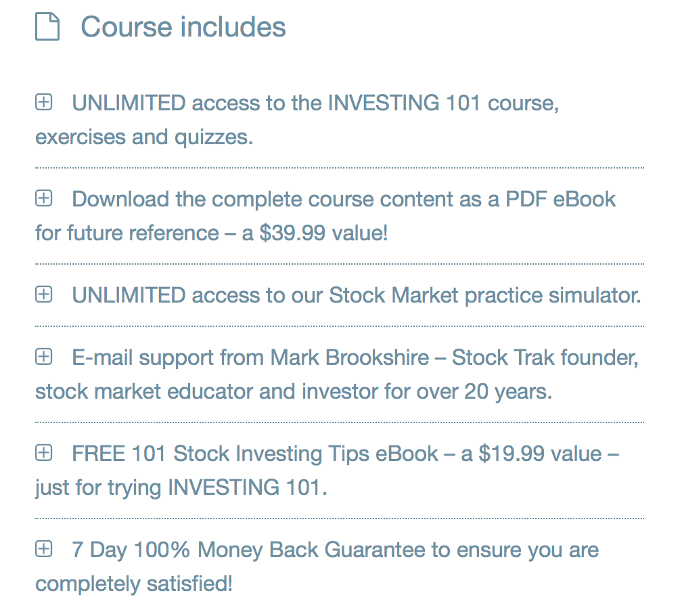Click the UNLIMITED access to INVESTING 101 course text
The width and height of the screenshot is (682, 616).
click(315, 103)
